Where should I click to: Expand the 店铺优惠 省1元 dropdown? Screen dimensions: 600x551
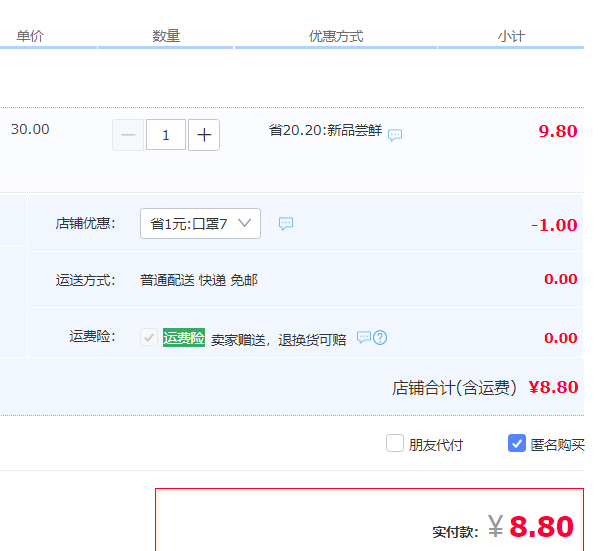coord(200,224)
